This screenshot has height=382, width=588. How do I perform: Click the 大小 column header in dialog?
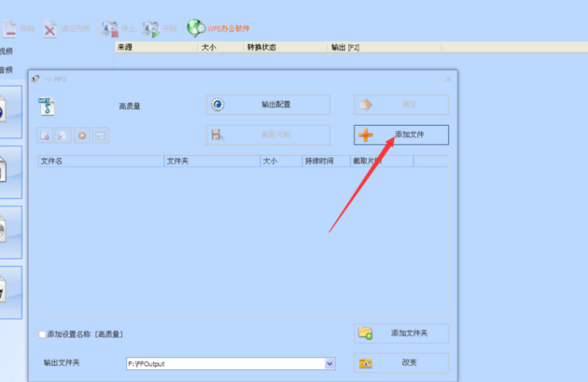pyautogui.click(x=281, y=161)
